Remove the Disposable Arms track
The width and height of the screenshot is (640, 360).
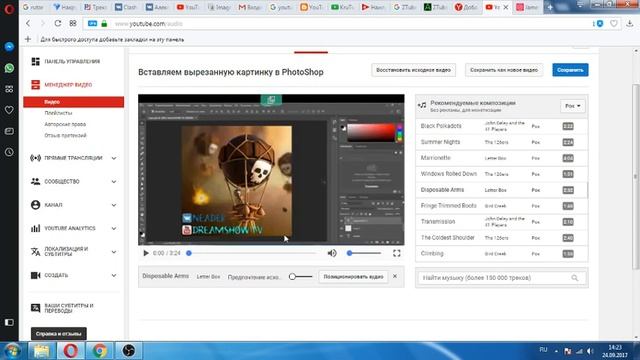395,276
